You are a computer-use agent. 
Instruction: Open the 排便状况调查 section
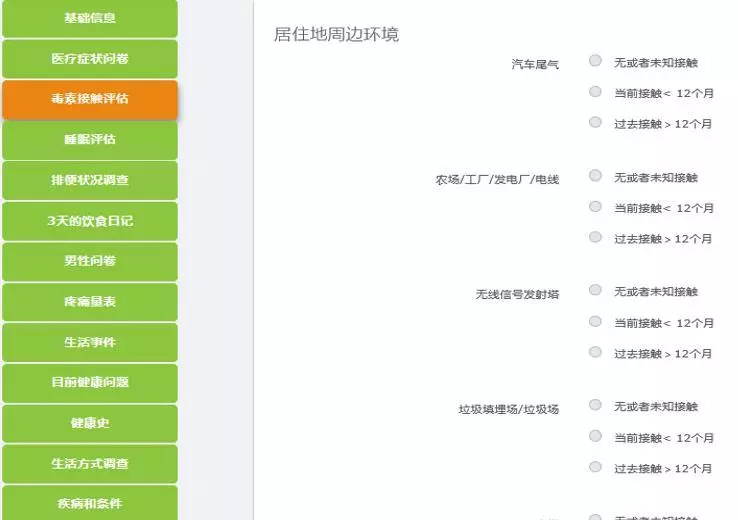coord(89,181)
